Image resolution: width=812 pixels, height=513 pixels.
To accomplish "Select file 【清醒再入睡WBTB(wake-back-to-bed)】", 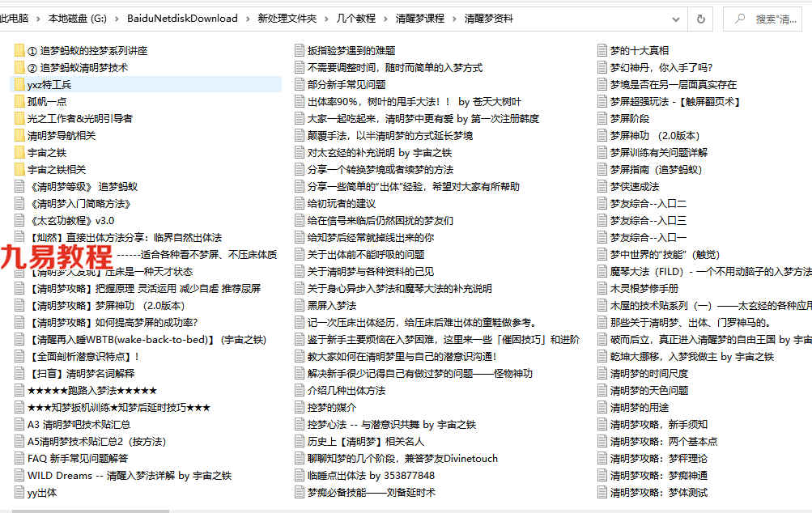I will click(x=147, y=340).
